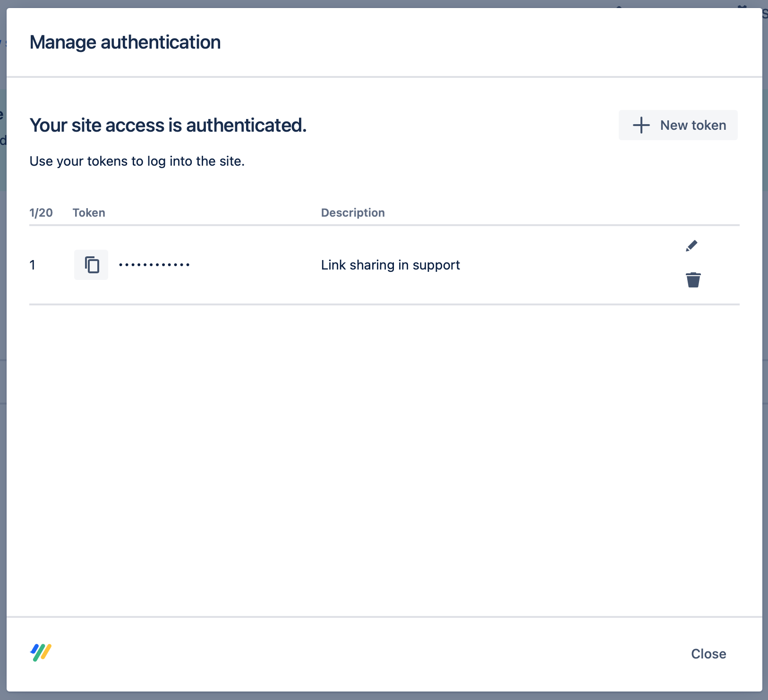Click the Your site access heading
768x700 pixels.
pyautogui.click(x=168, y=125)
